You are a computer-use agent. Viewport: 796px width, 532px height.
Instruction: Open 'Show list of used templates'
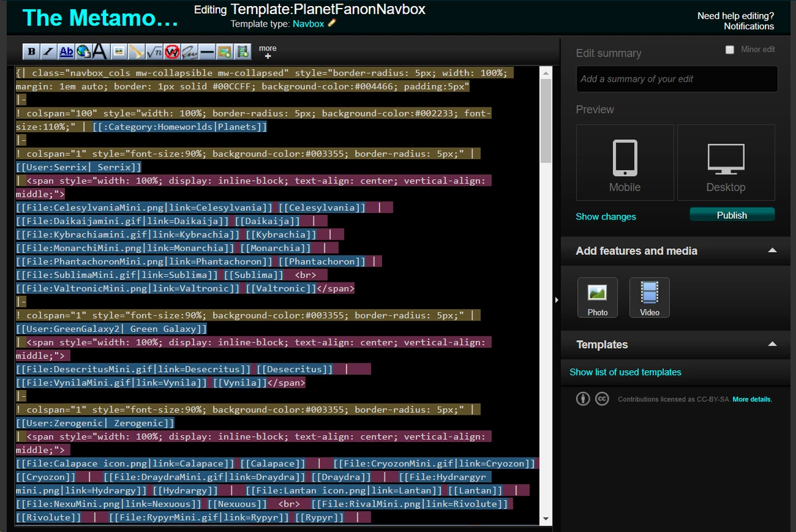pyautogui.click(x=624, y=372)
